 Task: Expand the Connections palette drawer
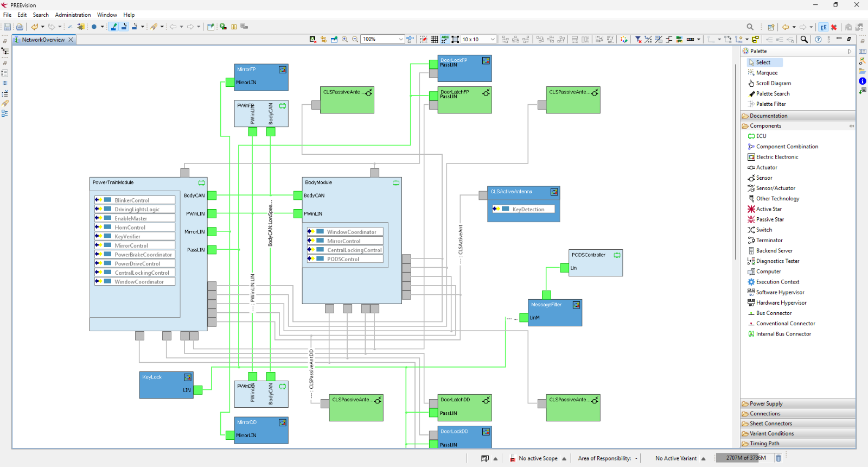(x=798, y=413)
